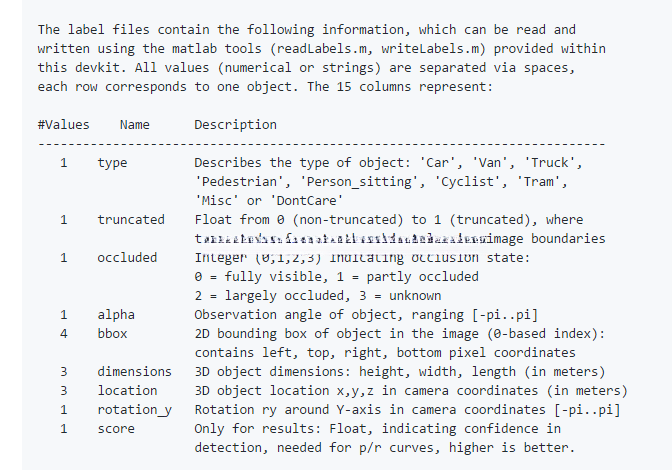Click the "alpha" field name
The height and width of the screenshot is (470, 672).
point(116,314)
